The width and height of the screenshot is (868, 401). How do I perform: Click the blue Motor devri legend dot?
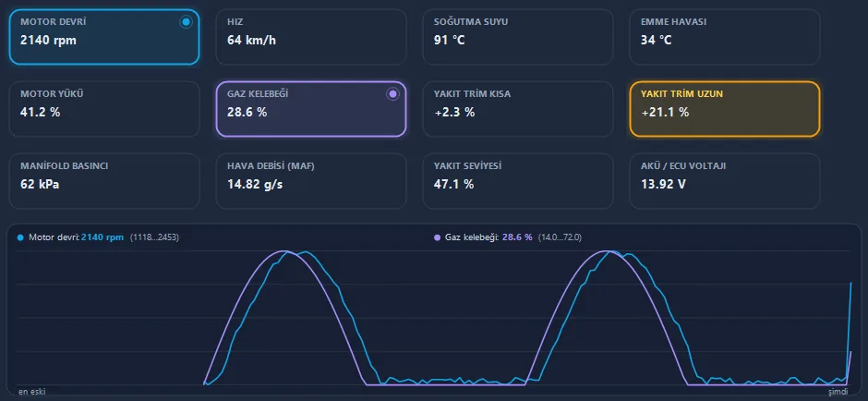[x=21, y=237]
